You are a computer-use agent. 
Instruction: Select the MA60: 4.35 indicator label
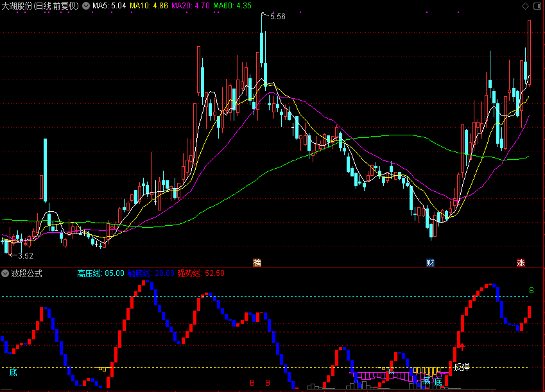(x=232, y=6)
